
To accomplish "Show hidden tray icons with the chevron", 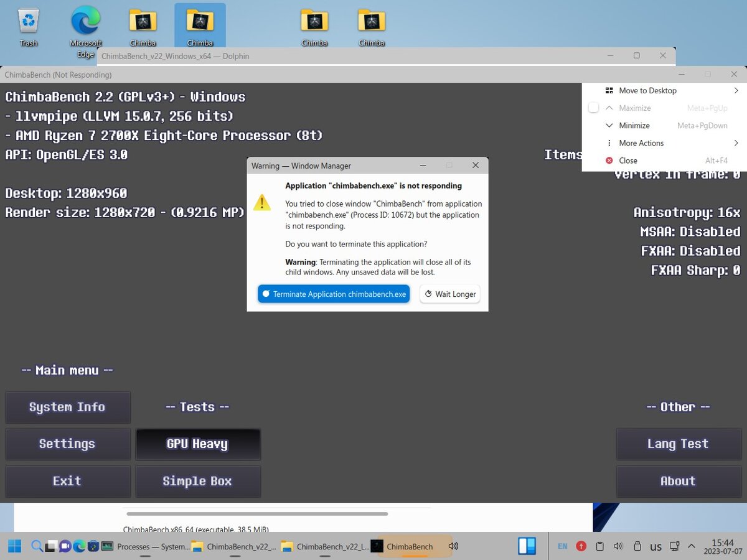I will [691, 546].
